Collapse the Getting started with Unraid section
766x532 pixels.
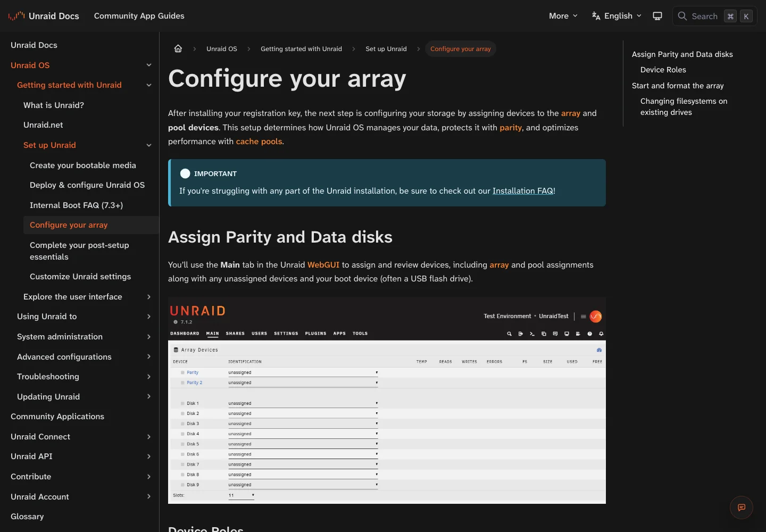point(149,85)
